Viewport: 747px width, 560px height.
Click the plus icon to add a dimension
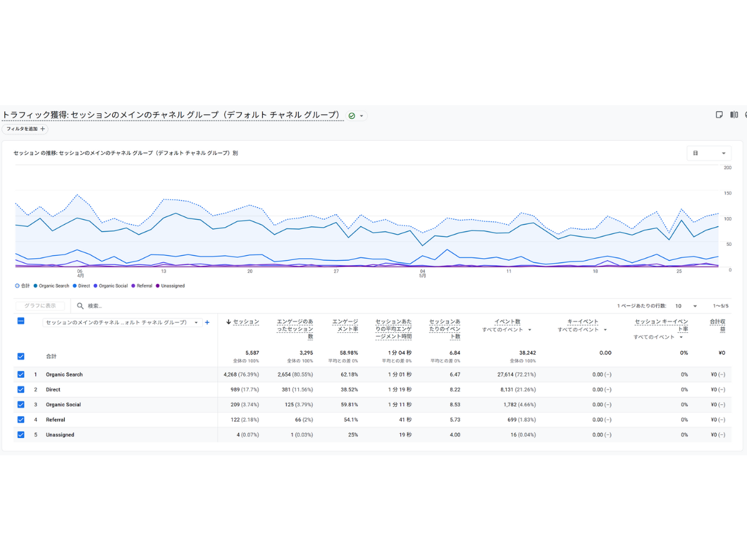207,322
